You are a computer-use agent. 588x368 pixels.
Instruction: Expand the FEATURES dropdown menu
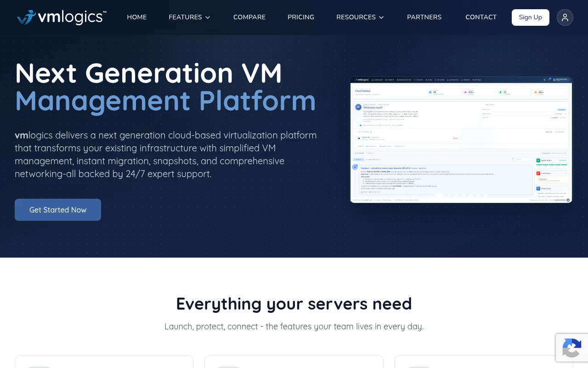[189, 17]
